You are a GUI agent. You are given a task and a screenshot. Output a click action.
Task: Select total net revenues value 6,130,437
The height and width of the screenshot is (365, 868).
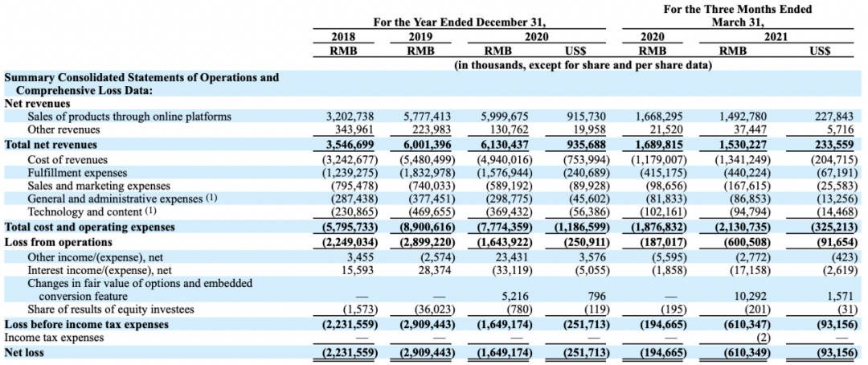click(502, 145)
